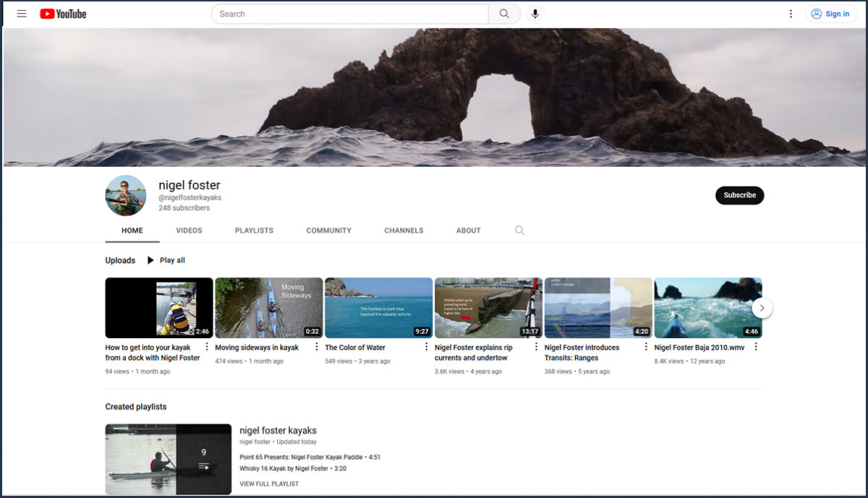Viewport: 868px width, 498px height.
Task: Click the YouTube logo
Action: 63,14
